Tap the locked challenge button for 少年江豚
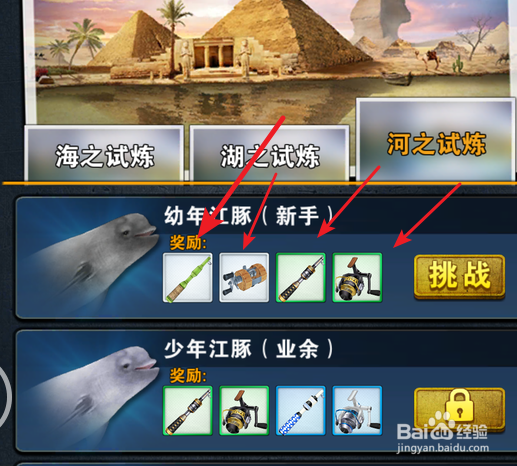Image resolution: width=517 pixels, height=466 pixels. [459, 409]
